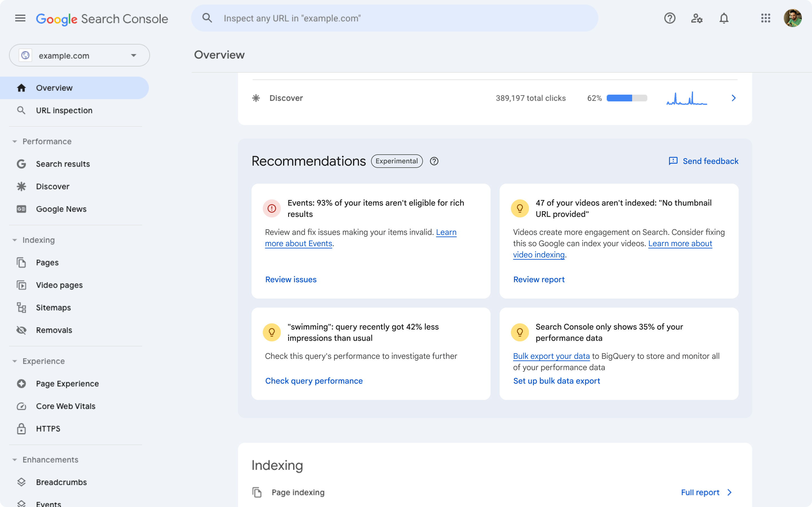Click the Core Web Vitals gauge icon
The width and height of the screenshot is (812, 507).
click(21, 406)
